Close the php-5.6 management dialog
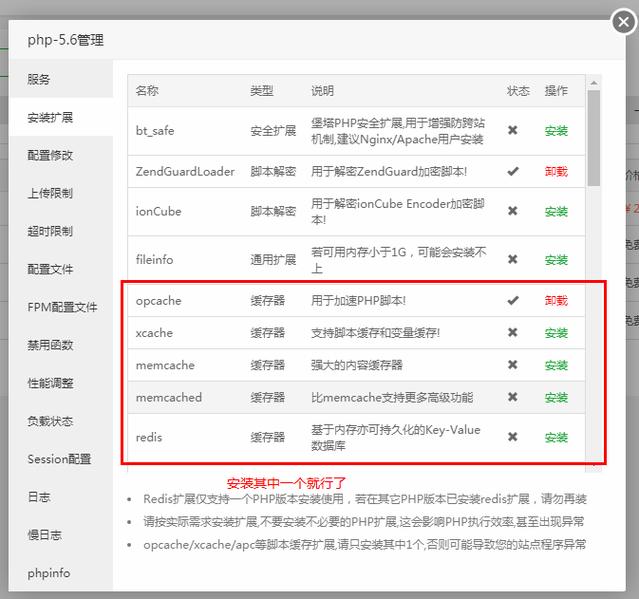This screenshot has height=599, width=639. pos(624,22)
